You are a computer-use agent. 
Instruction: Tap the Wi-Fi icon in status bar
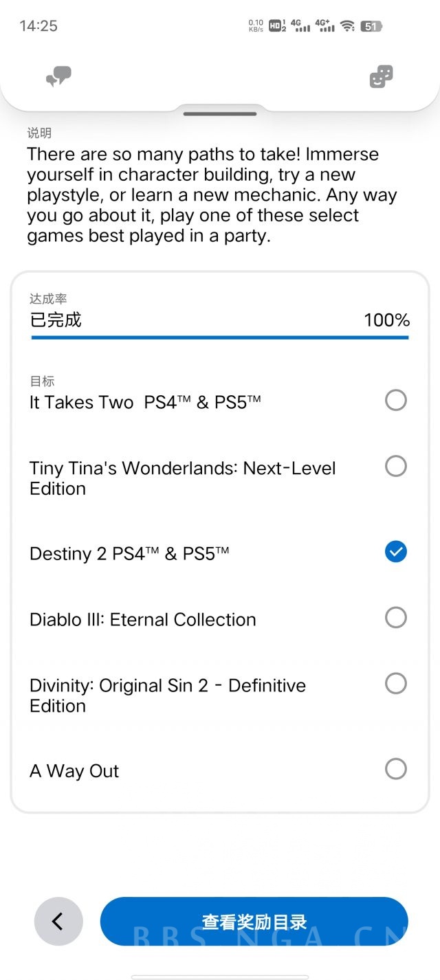coord(349,25)
